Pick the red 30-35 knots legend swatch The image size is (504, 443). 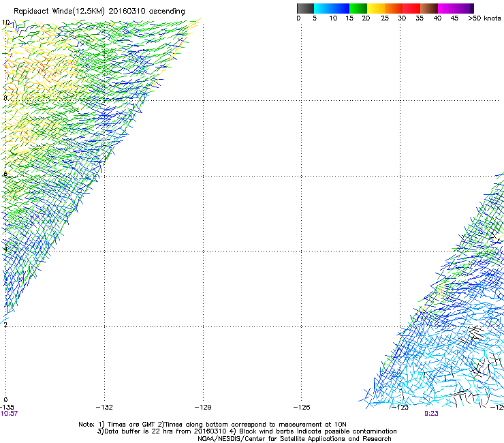(411, 8)
